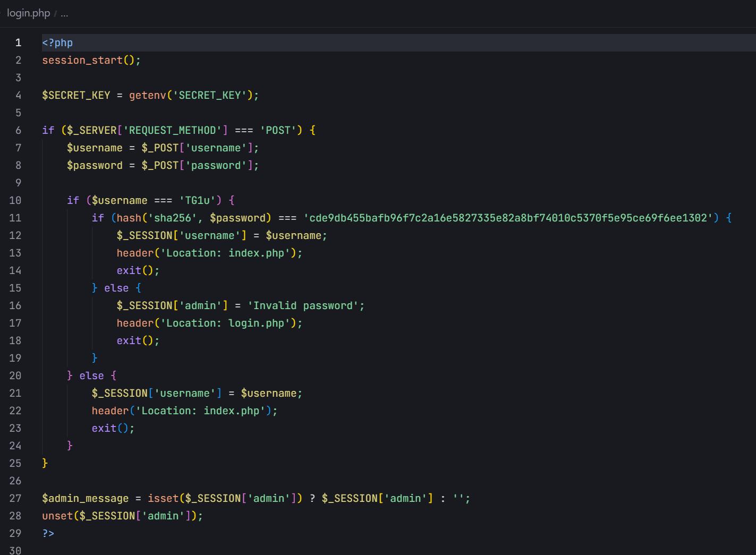Place cursor on session_start() call
This screenshot has width=756, height=555.
click(91, 60)
